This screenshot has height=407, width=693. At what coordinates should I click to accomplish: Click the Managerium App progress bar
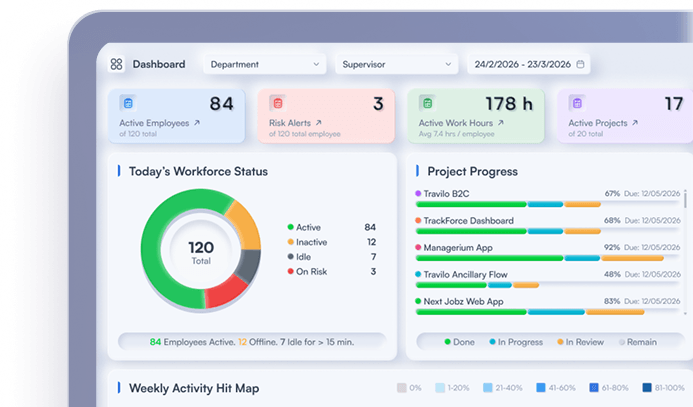(547, 258)
